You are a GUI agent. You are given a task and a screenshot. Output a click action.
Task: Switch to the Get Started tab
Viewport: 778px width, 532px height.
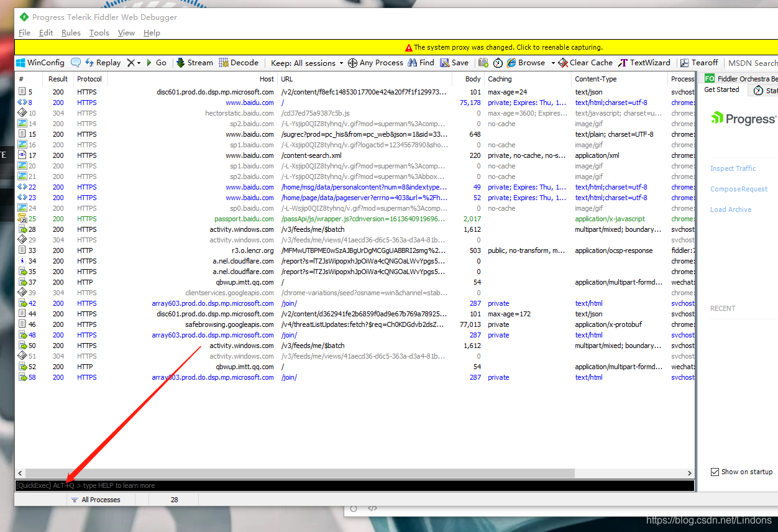point(721,90)
